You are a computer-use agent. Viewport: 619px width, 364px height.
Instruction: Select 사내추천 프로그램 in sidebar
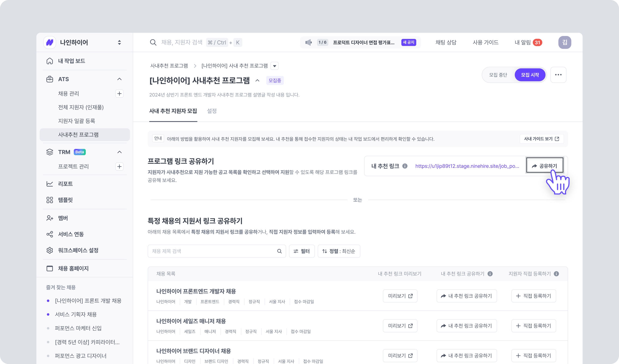click(x=85, y=135)
